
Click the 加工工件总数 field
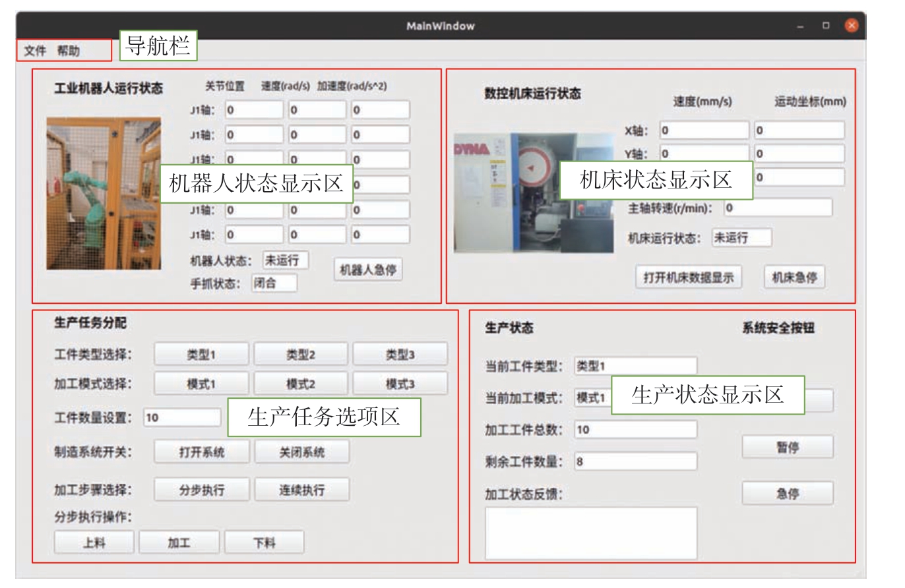(x=635, y=430)
